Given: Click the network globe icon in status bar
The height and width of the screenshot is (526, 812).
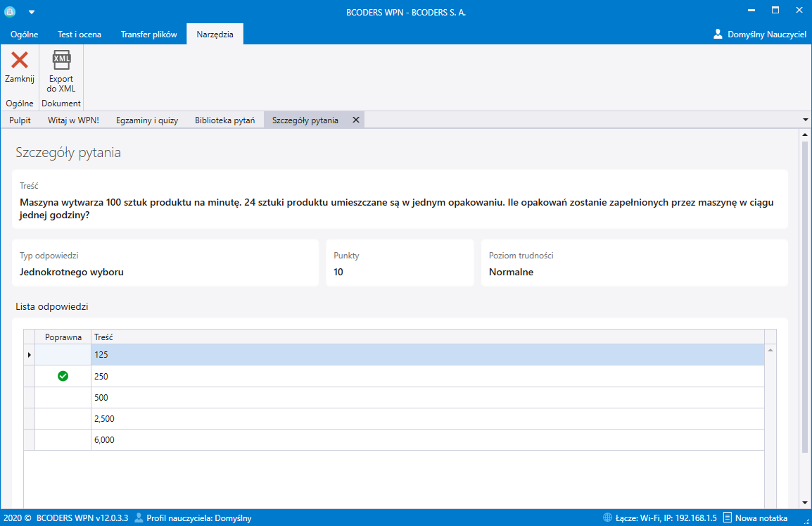Looking at the screenshot, I should [x=607, y=518].
